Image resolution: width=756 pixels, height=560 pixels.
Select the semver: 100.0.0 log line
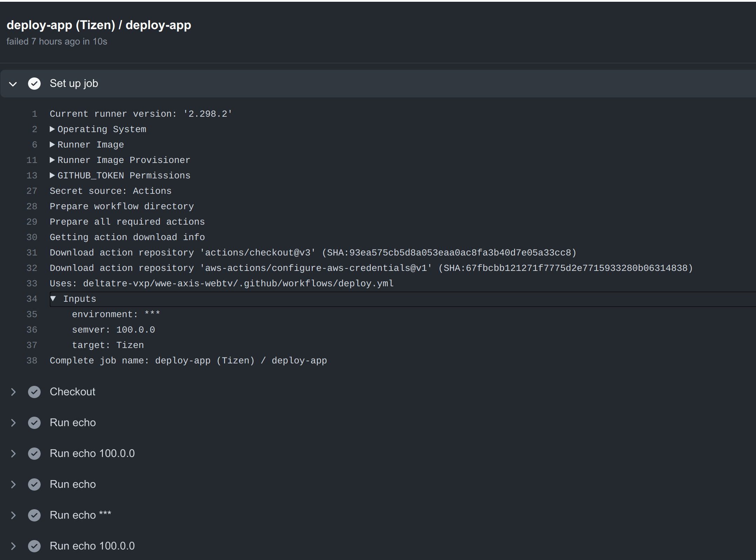tap(114, 329)
